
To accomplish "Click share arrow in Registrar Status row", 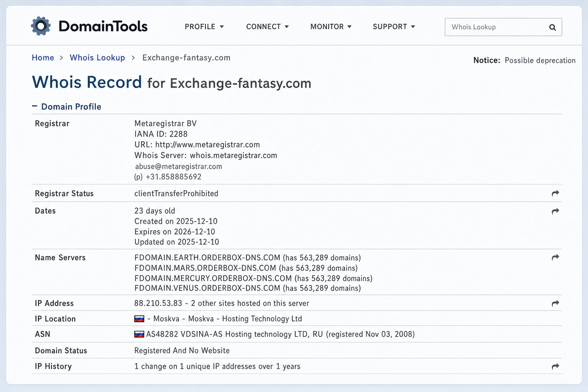I will point(555,193).
